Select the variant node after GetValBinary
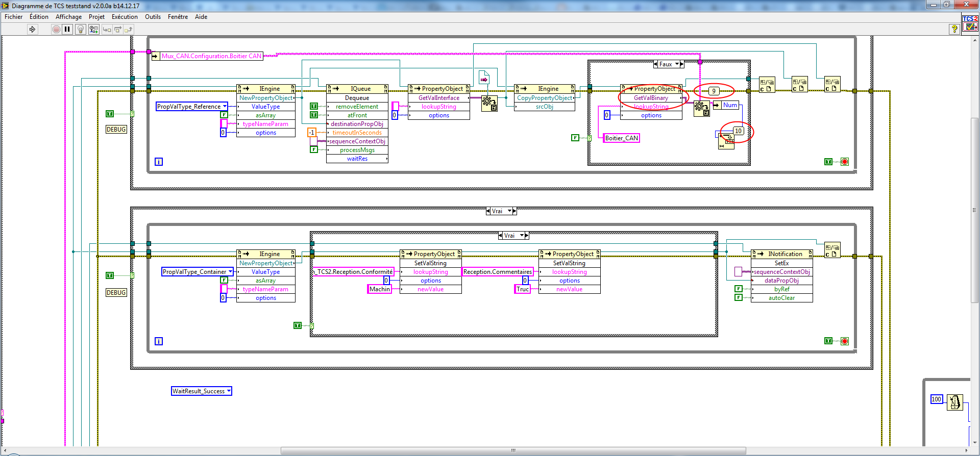 (x=702, y=109)
